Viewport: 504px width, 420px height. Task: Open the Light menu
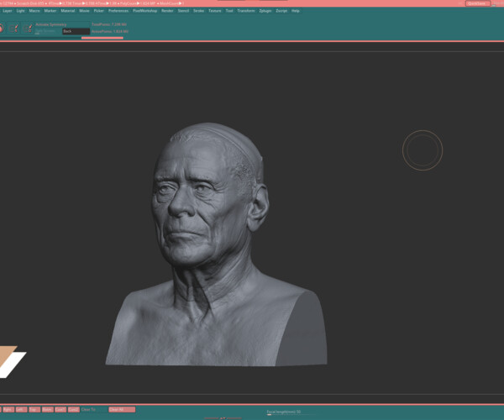coord(20,11)
